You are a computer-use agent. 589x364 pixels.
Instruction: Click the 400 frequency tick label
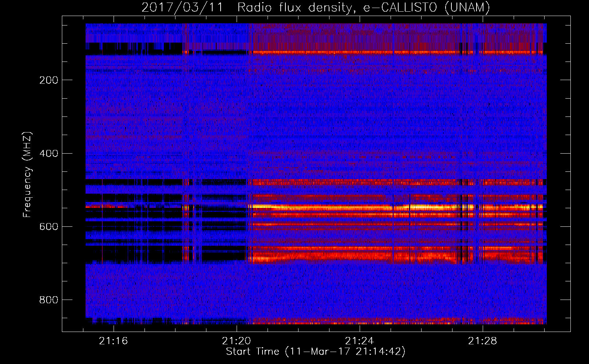[49, 153]
